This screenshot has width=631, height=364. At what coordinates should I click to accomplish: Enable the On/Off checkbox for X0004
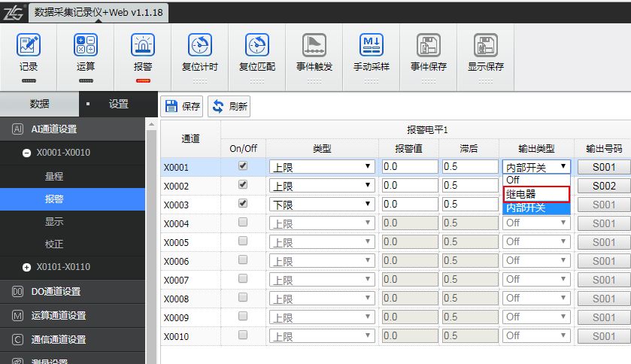coord(243,222)
